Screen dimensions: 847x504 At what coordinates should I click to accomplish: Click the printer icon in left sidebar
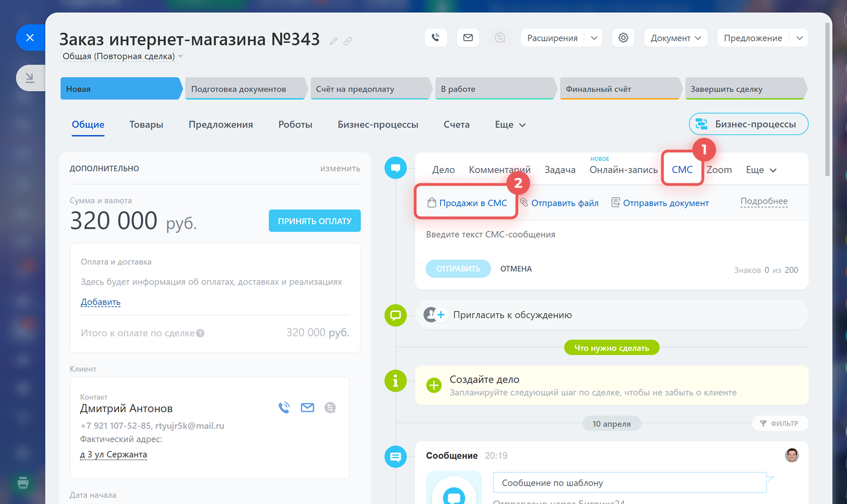pyautogui.click(x=23, y=483)
